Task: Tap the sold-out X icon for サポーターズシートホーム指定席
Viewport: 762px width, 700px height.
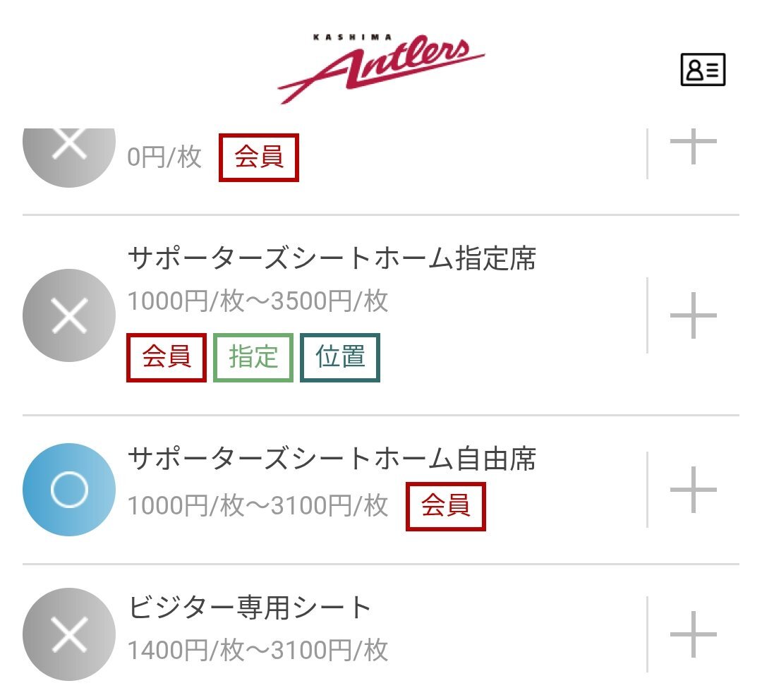Action: [69, 315]
